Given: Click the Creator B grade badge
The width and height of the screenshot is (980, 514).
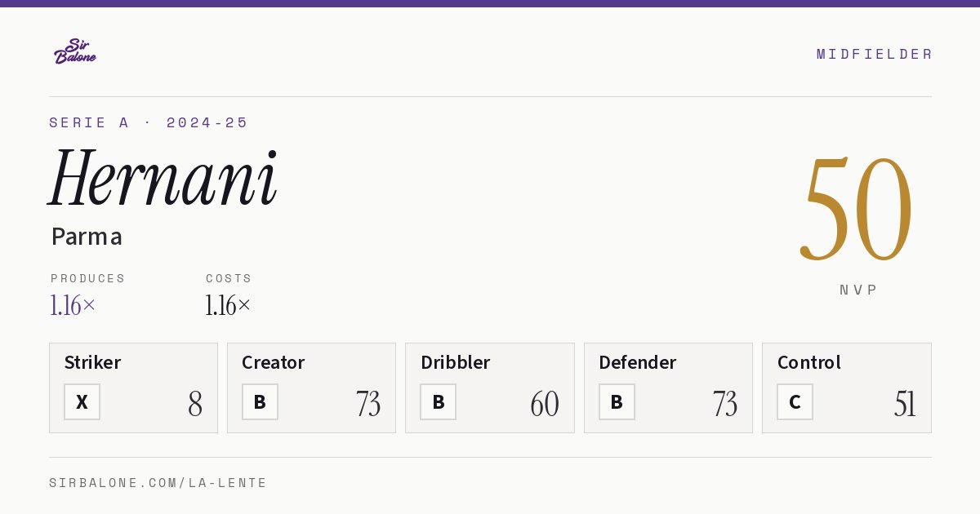Looking at the screenshot, I should tap(260, 402).
